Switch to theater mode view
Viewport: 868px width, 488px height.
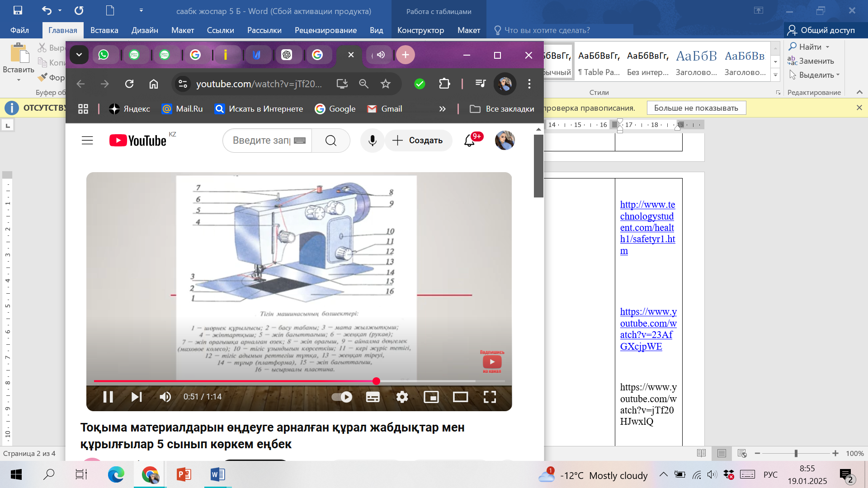[460, 397]
